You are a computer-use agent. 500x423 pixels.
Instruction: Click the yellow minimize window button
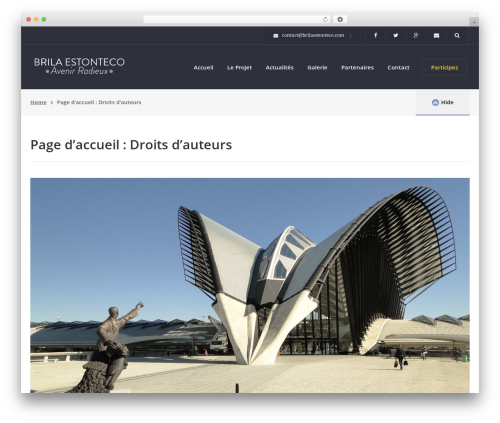tap(36, 19)
